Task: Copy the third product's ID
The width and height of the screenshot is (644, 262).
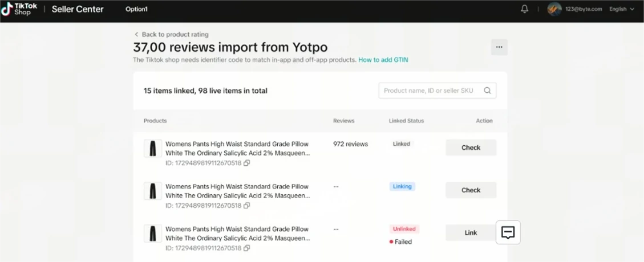Action: pyautogui.click(x=247, y=248)
